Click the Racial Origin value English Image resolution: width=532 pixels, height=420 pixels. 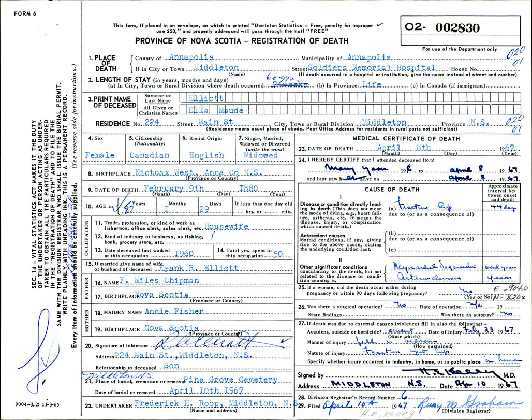tap(206, 155)
